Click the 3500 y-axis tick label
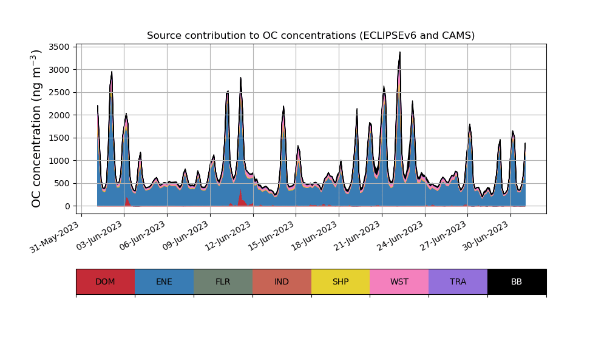Screen dimensions: 607x364 pos(59,47)
